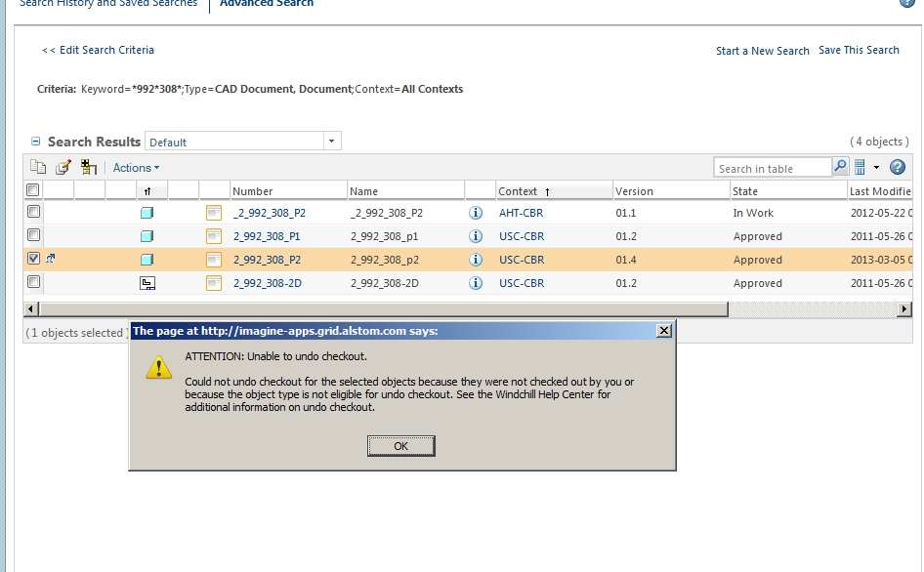Check the _2_992_308_P2 AHT-CBR row checkbox
The image size is (924, 572).
pos(33,212)
